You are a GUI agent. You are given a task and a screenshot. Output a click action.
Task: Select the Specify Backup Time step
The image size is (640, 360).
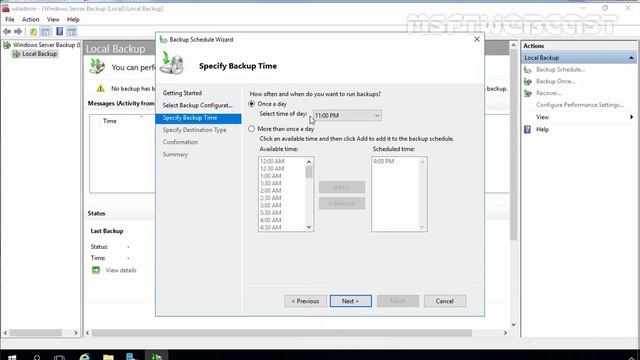coord(198,118)
